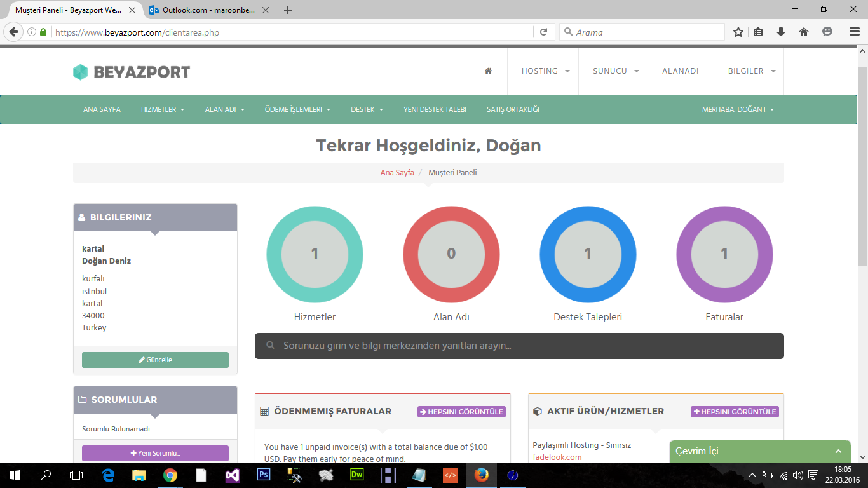868x488 pixels.
Task: Open File Explorer from the taskbar
Action: click(139, 475)
